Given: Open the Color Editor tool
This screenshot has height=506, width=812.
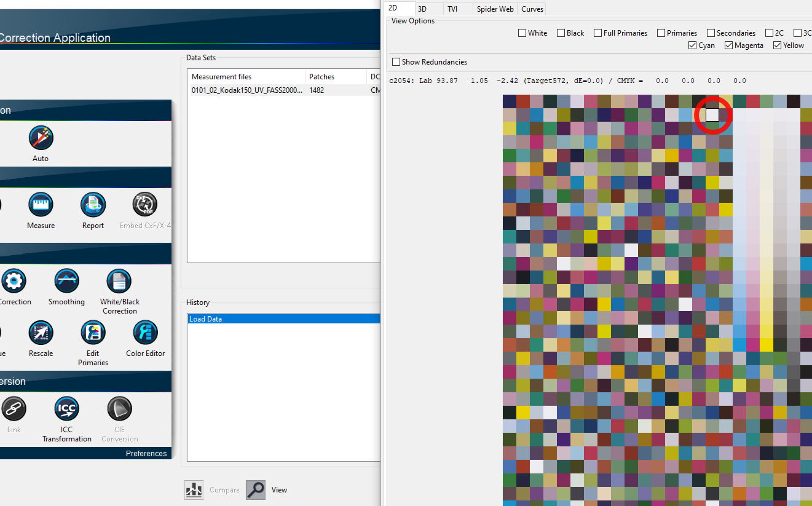Looking at the screenshot, I should pos(145,333).
